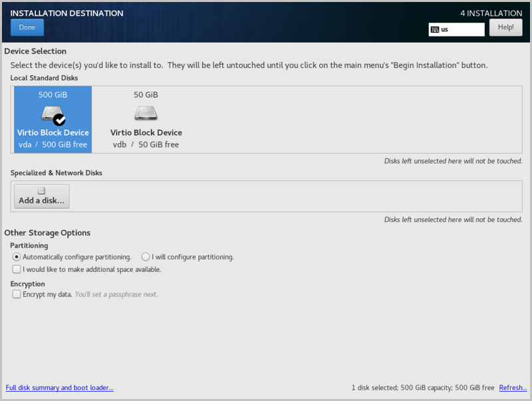Click the "Add a disk..." button
The image size is (532, 401).
coord(41,196)
